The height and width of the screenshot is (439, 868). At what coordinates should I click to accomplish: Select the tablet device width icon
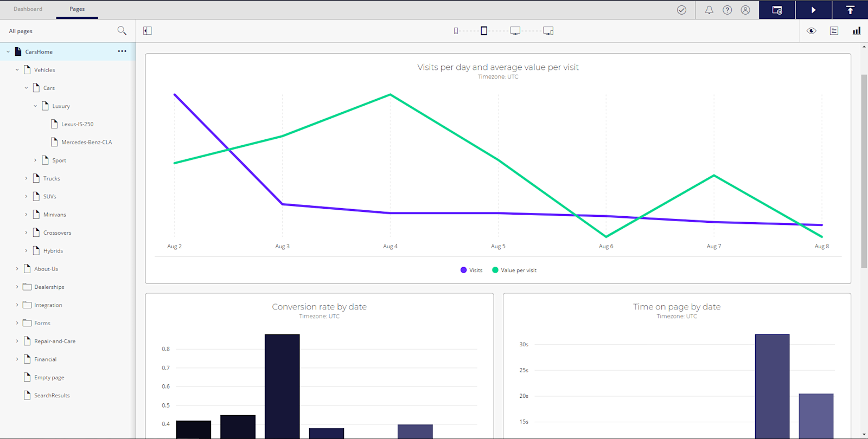tap(484, 31)
